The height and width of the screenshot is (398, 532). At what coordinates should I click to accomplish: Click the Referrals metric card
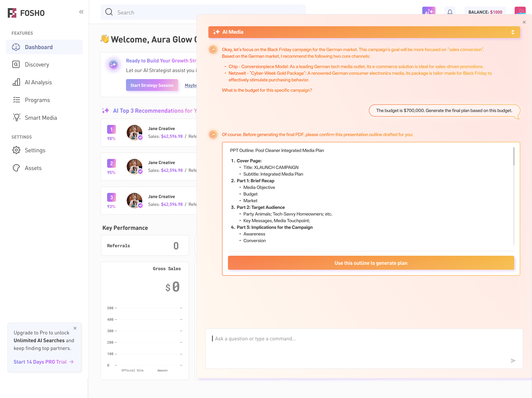coord(145,245)
